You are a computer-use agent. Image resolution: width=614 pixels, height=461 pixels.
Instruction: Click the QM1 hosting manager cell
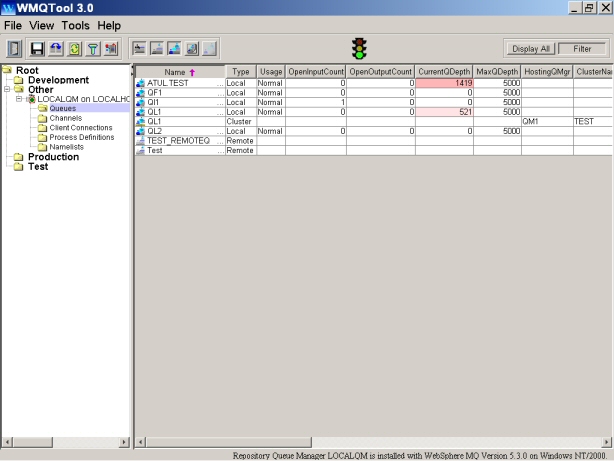[547, 121]
